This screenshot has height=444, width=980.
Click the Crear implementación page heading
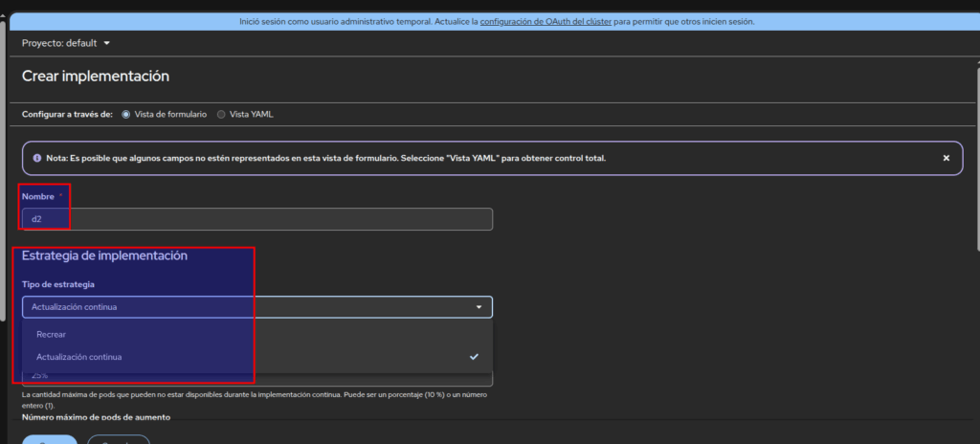(96, 77)
